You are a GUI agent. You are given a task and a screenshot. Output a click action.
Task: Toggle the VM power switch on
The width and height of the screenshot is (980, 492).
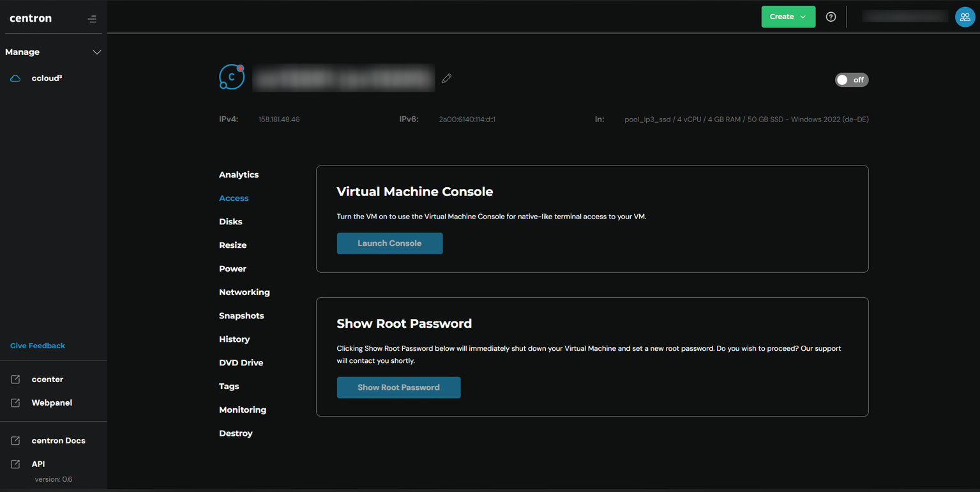point(851,80)
